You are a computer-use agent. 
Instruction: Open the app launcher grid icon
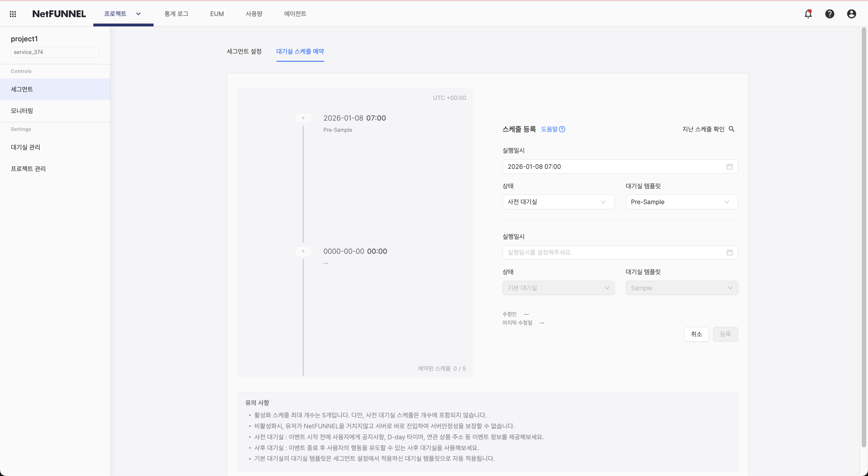[13, 14]
